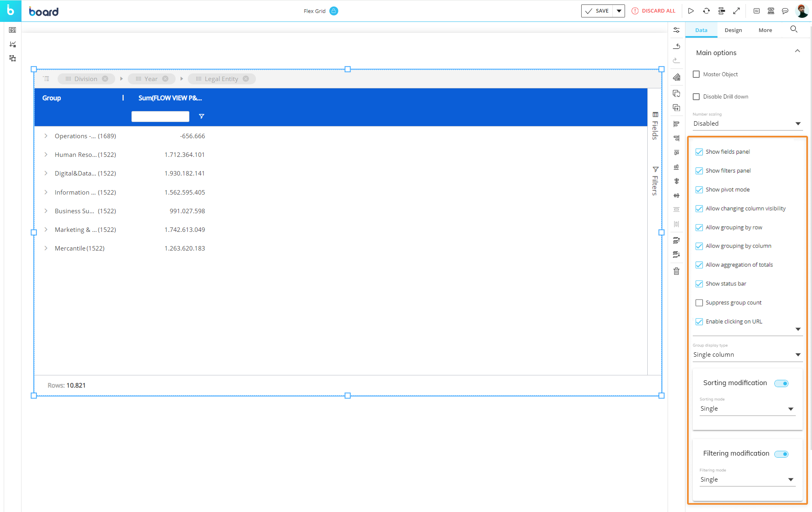This screenshot has width=812, height=512.
Task: Switch to the Design tab
Action: click(x=733, y=30)
